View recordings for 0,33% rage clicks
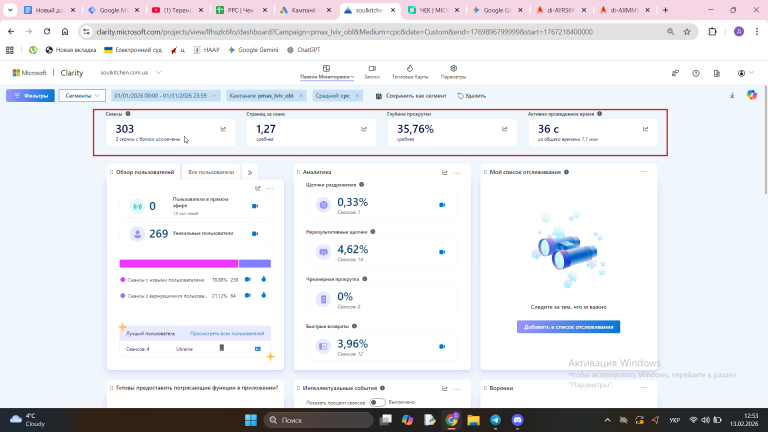 click(442, 205)
